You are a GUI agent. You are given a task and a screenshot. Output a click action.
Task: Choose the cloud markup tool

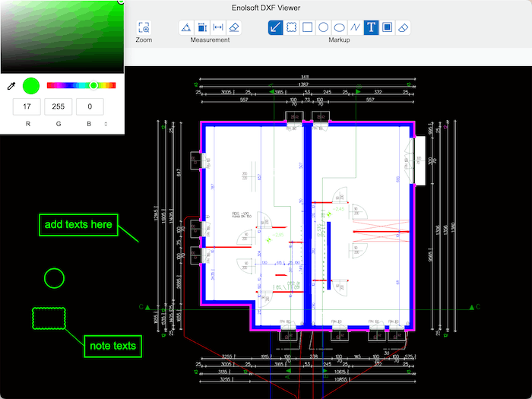tap(292, 27)
